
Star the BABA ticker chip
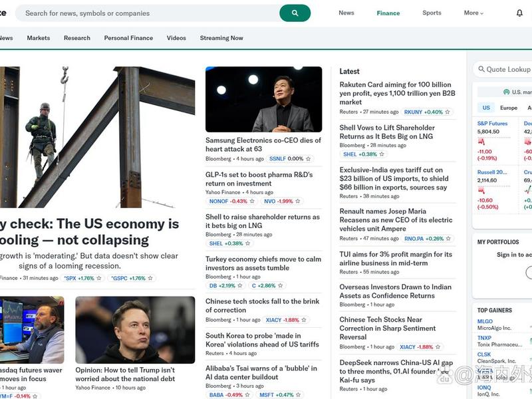[247, 395]
